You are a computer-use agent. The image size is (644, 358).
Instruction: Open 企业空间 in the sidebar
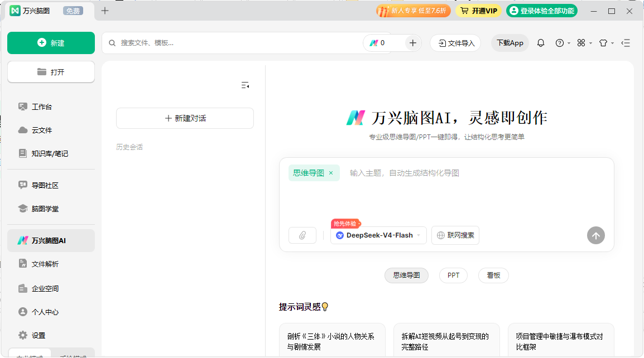tap(51, 289)
